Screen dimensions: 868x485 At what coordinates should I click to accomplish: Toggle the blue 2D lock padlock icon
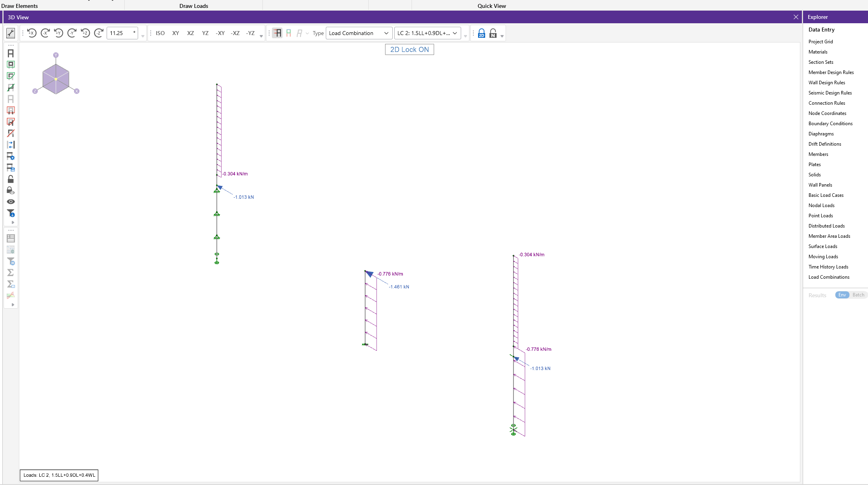pyautogui.click(x=481, y=33)
